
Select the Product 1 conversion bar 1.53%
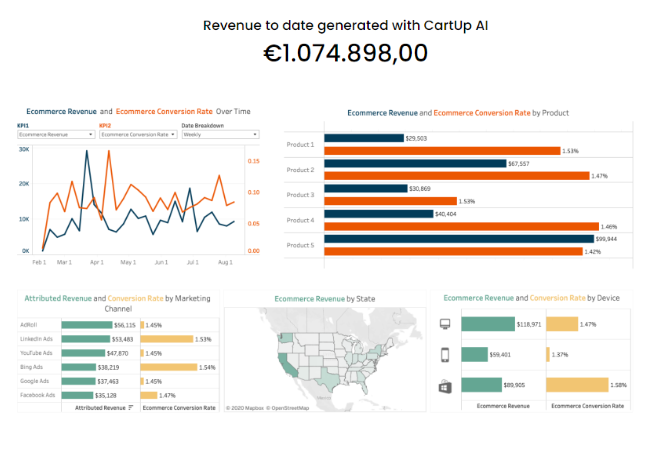point(442,151)
